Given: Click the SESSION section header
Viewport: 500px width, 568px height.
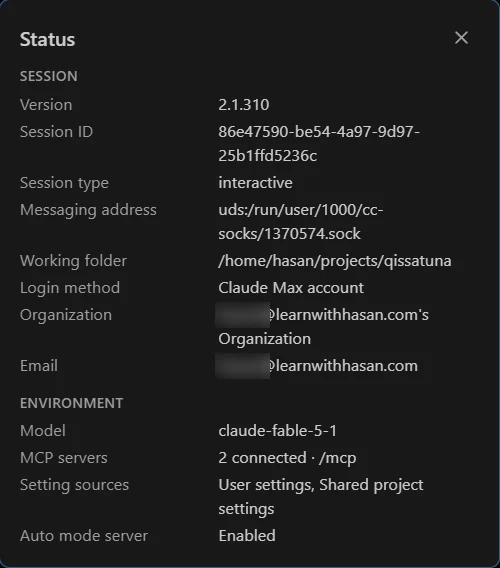Looking at the screenshot, I should coord(49,76).
